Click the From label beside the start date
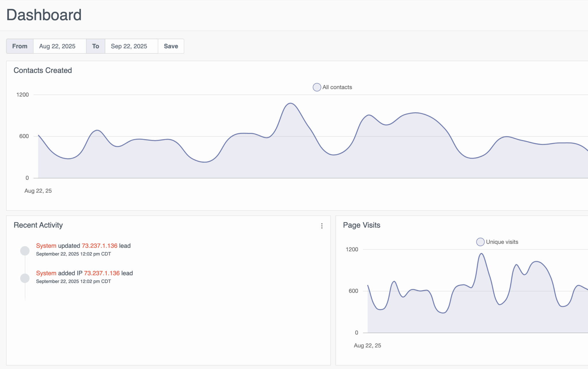 (x=20, y=46)
